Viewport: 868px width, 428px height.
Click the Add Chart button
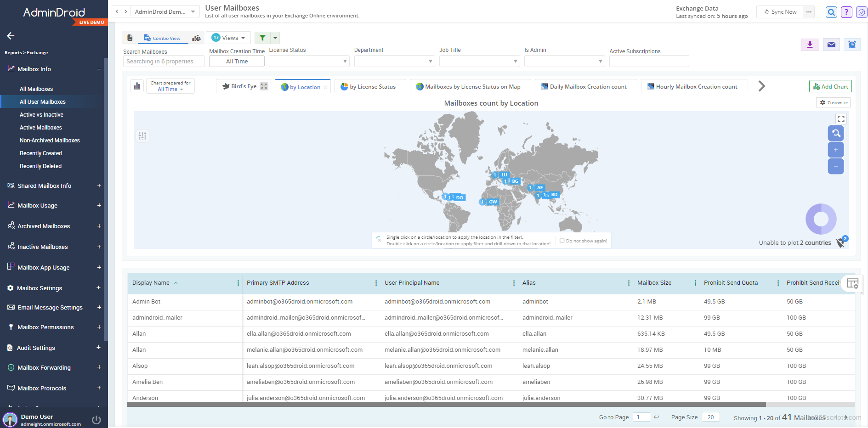[830, 86]
